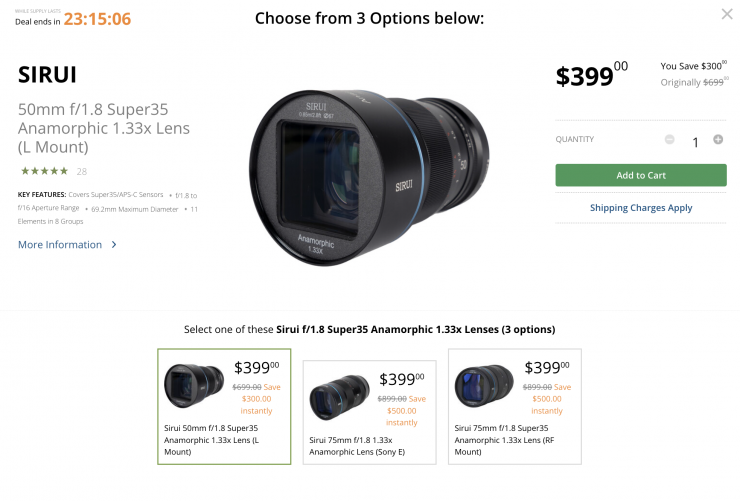Screen dimensions: 740x501
Task: Open the 28 reviews count
Action: pyautogui.click(x=81, y=171)
